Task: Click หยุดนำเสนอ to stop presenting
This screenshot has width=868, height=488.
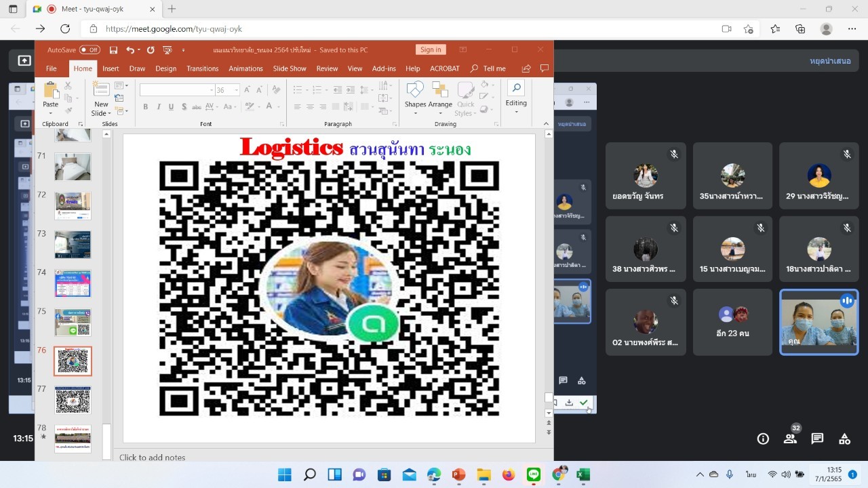Action: [830, 61]
